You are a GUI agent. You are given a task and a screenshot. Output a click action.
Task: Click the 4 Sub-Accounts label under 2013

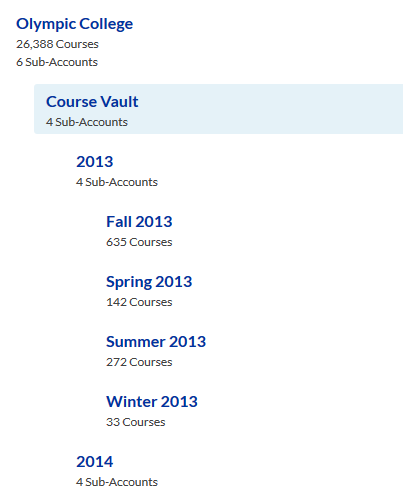coord(117,182)
